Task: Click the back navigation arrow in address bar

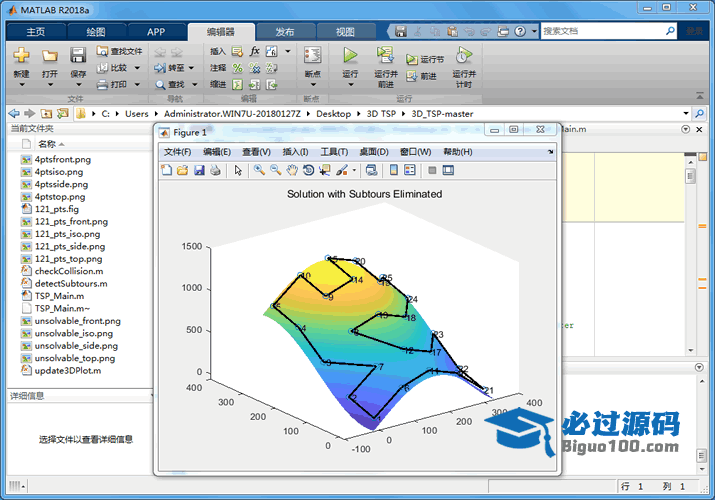Action: click(14, 113)
